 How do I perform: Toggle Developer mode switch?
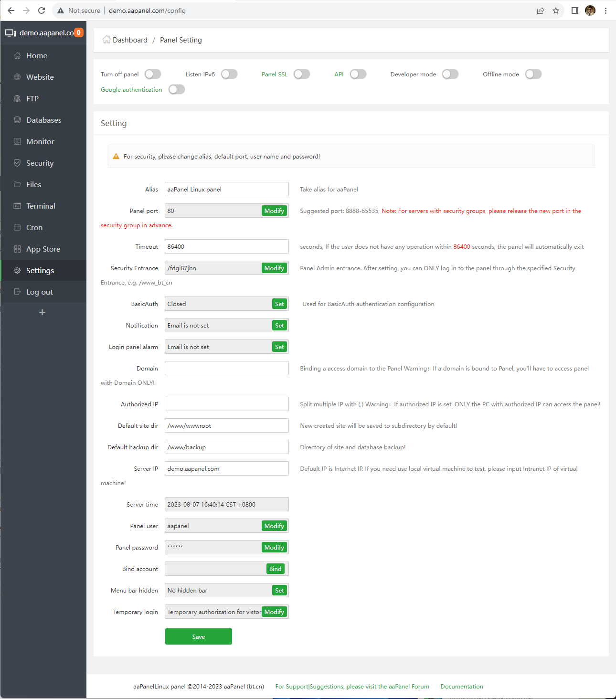pos(450,74)
